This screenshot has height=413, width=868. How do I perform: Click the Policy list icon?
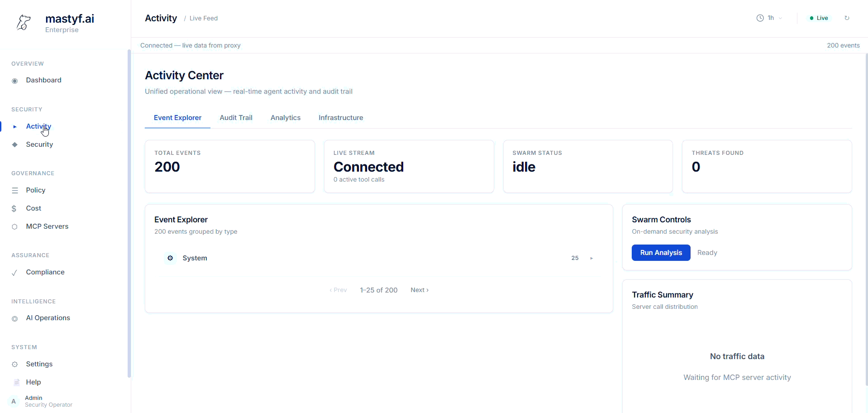click(x=15, y=191)
